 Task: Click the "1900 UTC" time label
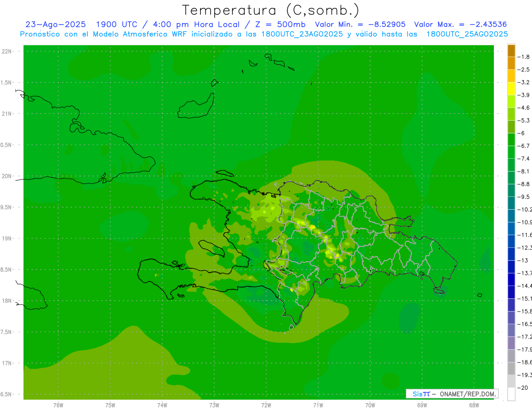pyautogui.click(x=117, y=24)
